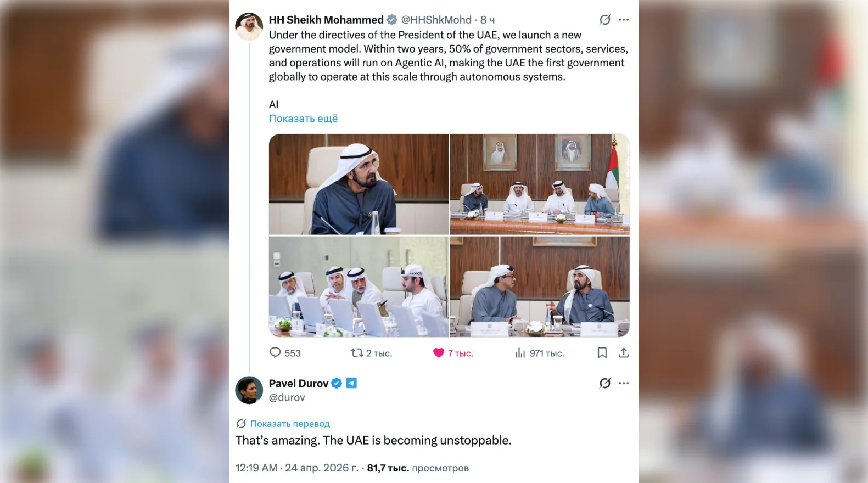Click the share upload icon on the post
The height and width of the screenshot is (483, 868).
point(624,353)
